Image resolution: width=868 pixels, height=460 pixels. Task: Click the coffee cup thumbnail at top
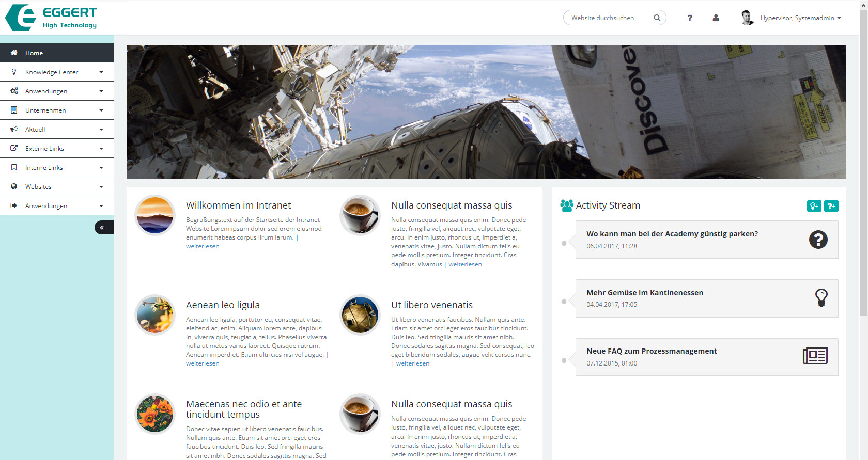[360, 215]
